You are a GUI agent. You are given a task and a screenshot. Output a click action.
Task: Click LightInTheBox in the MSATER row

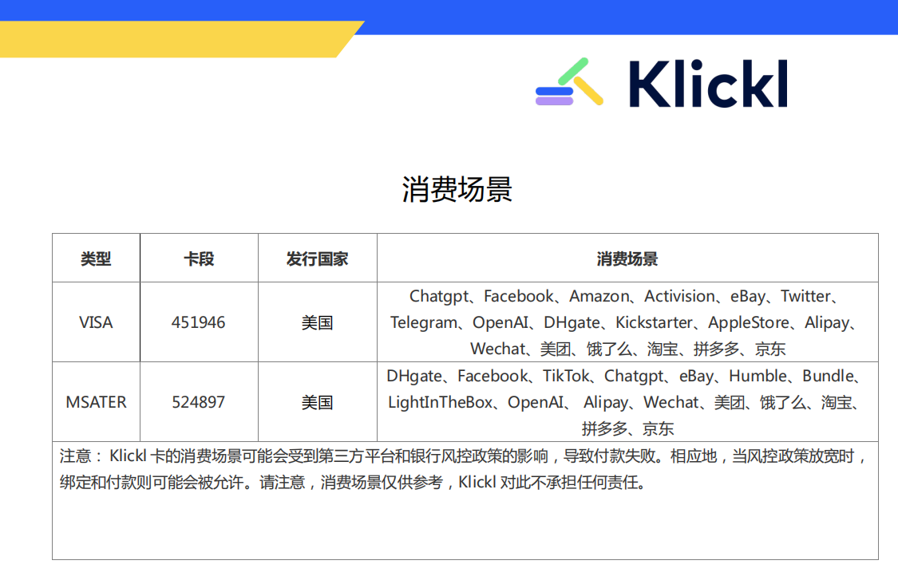440,402
